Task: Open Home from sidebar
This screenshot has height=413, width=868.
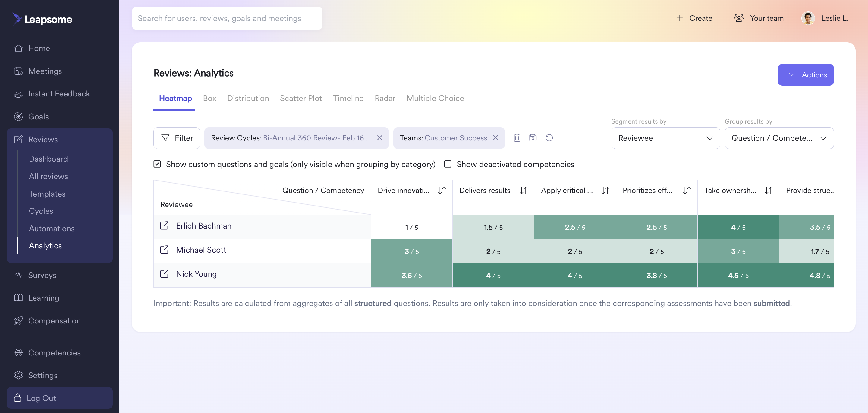Action: click(32, 48)
